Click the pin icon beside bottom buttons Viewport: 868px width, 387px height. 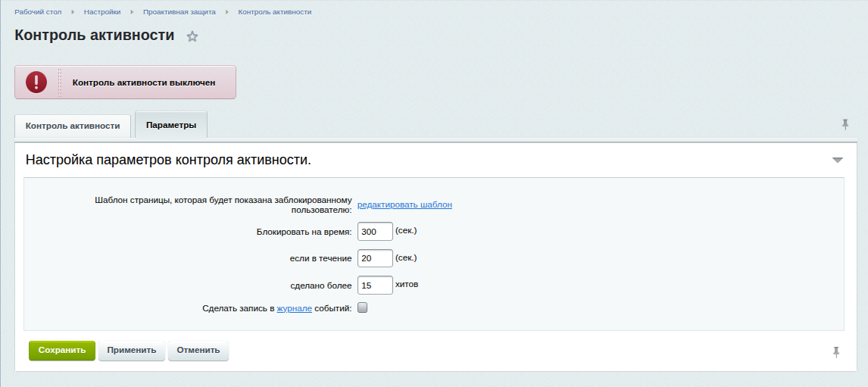pos(836,351)
